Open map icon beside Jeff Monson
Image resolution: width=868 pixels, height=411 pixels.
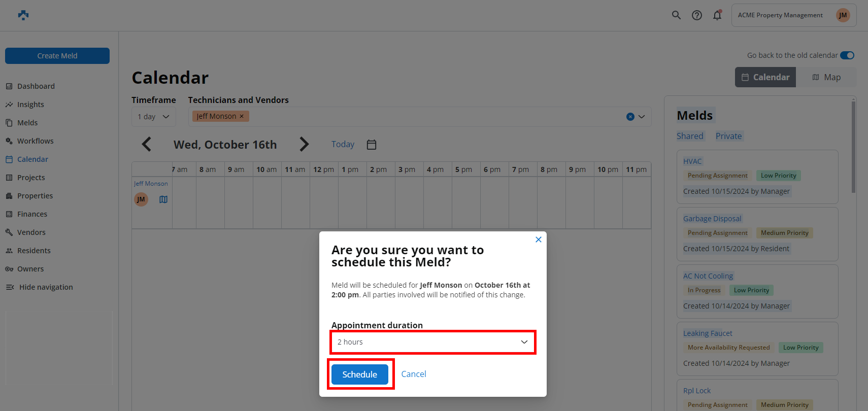pyautogui.click(x=163, y=199)
